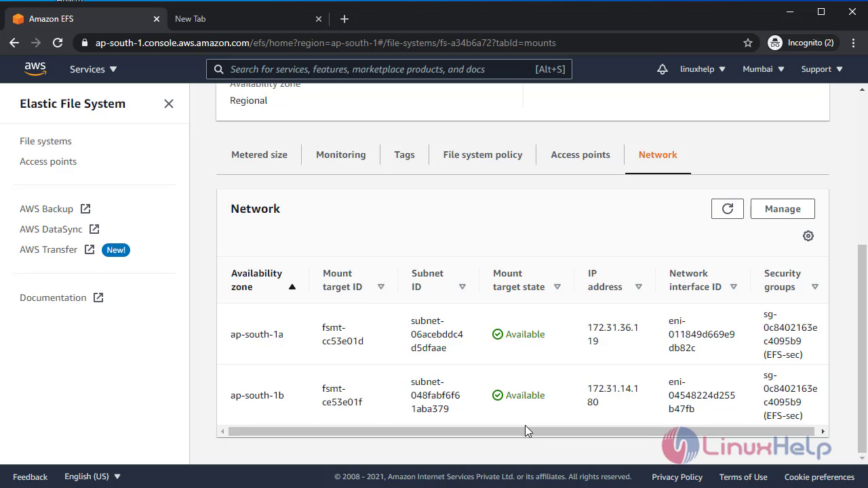Image resolution: width=868 pixels, height=488 pixels.
Task: Refresh the Network table with refresh icon
Action: (x=728, y=209)
